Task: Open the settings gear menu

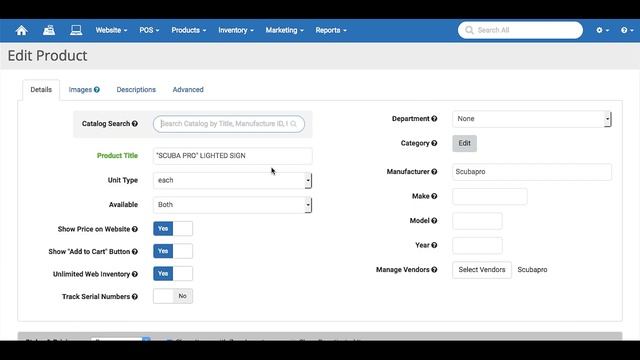Action: 602,30
